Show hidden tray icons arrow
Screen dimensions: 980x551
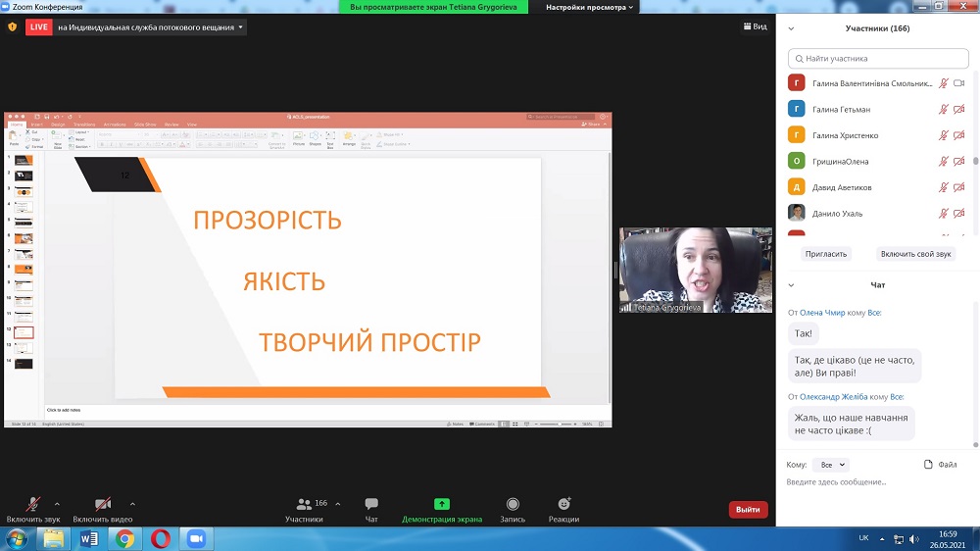pyautogui.click(x=882, y=538)
